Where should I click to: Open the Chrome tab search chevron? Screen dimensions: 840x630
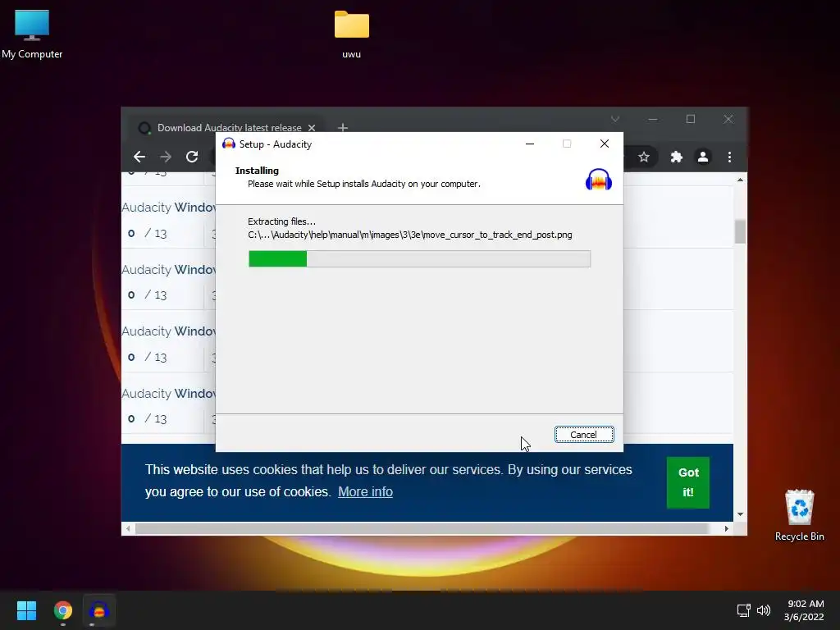615,119
